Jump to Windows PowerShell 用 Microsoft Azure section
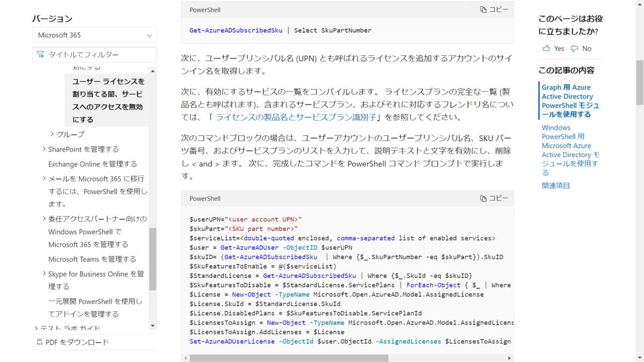Screen dimensions: 644x362 click(570, 150)
